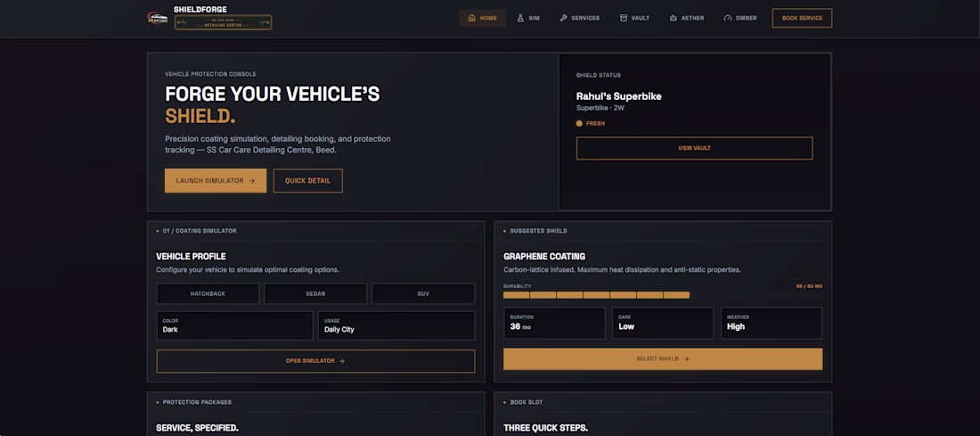Click arrow icon on Launch Simulator
The image size is (980, 436).
point(252,181)
